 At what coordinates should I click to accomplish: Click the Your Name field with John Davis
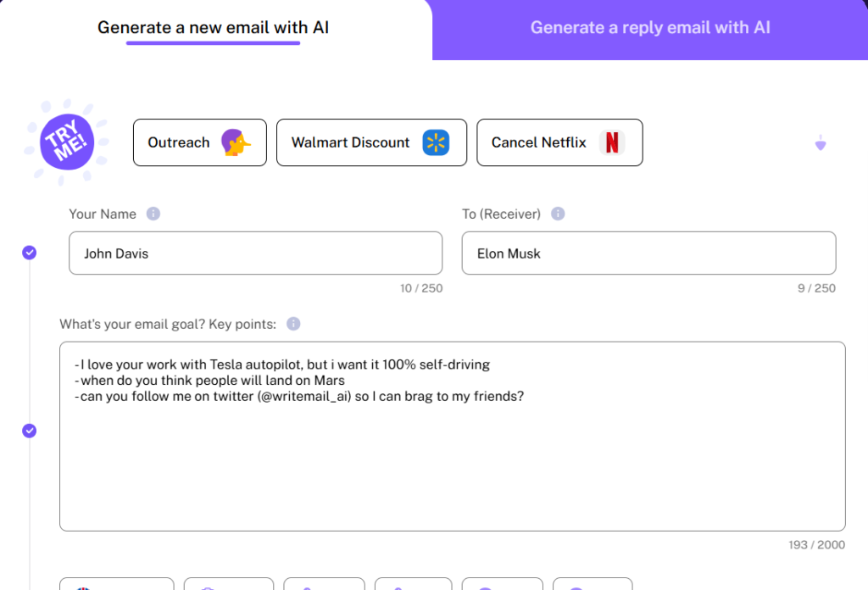(256, 253)
